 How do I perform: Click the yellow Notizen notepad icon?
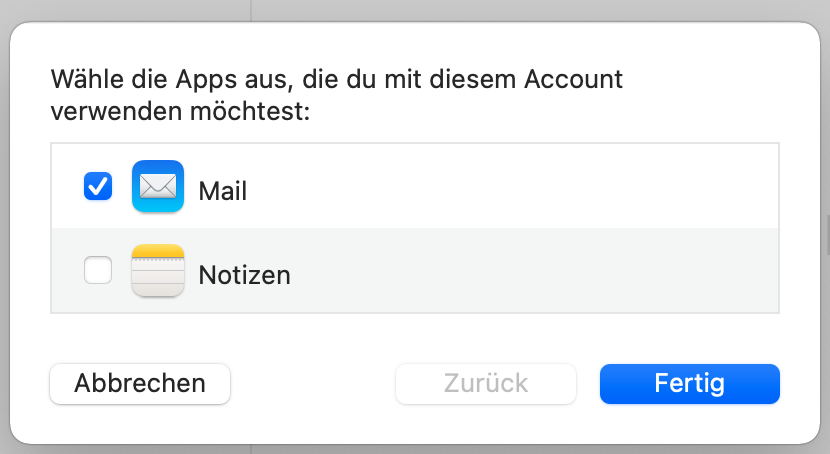(x=158, y=270)
